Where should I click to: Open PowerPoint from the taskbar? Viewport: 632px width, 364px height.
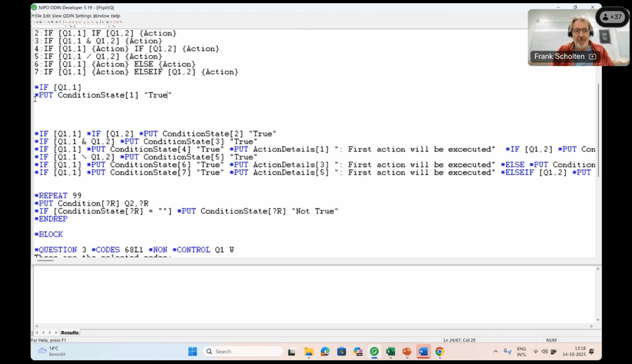coord(407,352)
